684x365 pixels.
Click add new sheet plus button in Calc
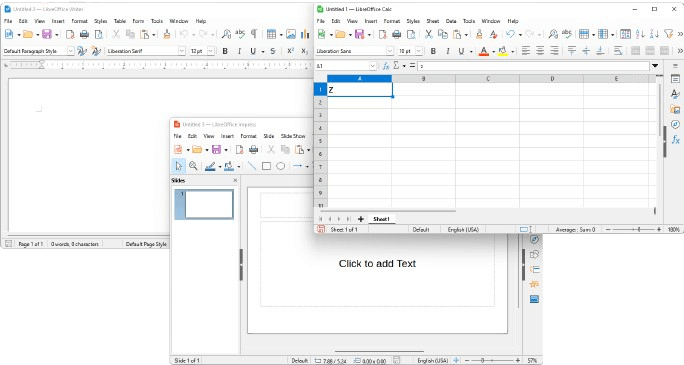360,219
